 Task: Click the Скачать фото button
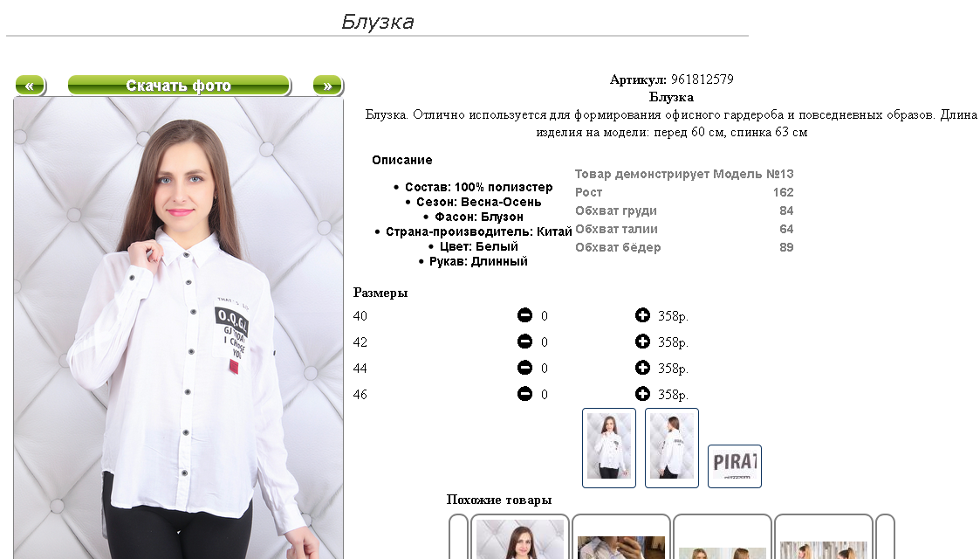180,86
